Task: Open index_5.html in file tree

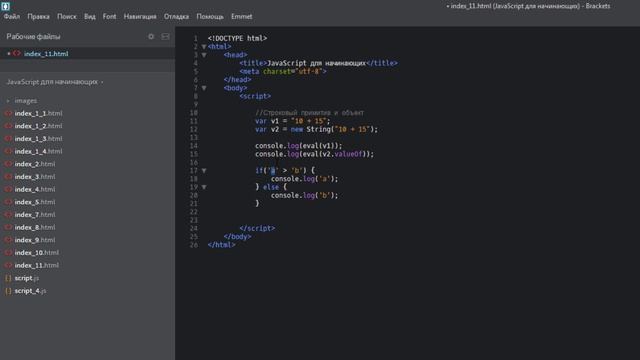Action: point(35,202)
